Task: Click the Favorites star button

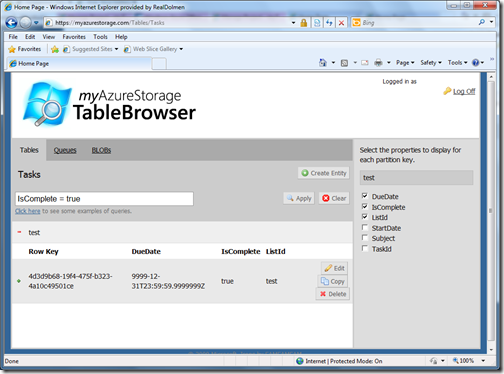Action: pyautogui.click(x=25, y=49)
